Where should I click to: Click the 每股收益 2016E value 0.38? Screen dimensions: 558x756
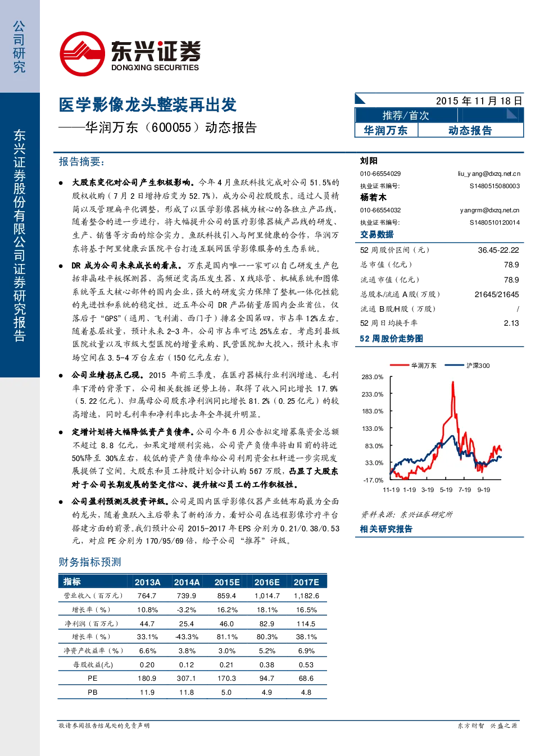267,664
